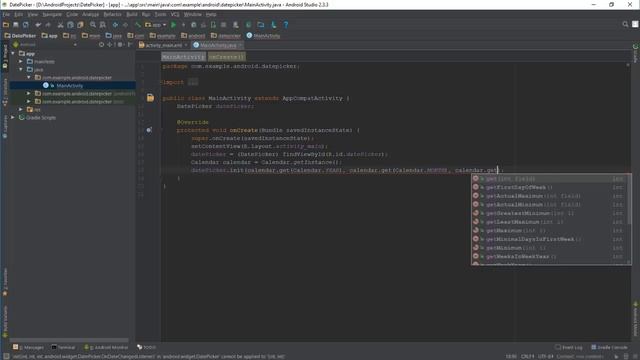Screen dimensions: 640x360
Task: Click the Replace toolbar icon
Action: coord(103,25)
